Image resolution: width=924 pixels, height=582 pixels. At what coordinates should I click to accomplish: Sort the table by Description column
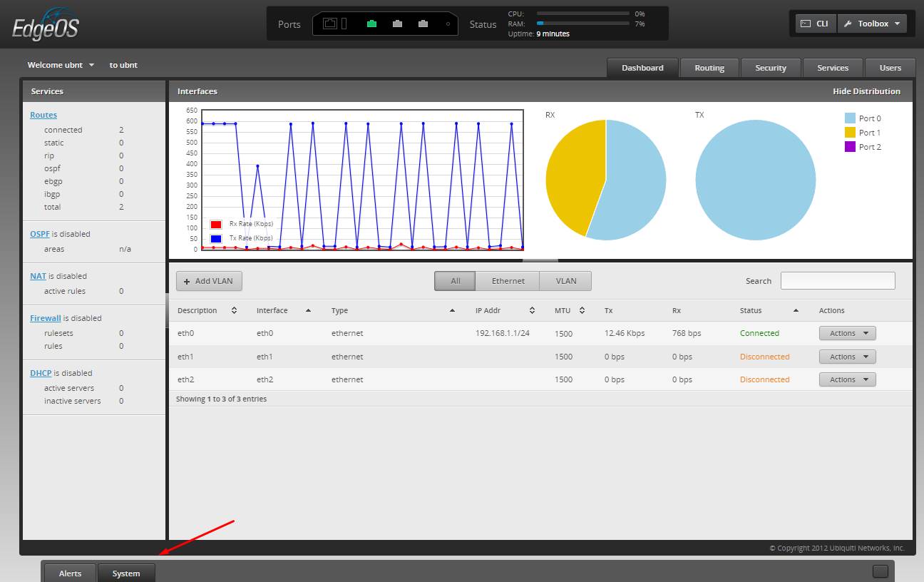(x=234, y=311)
